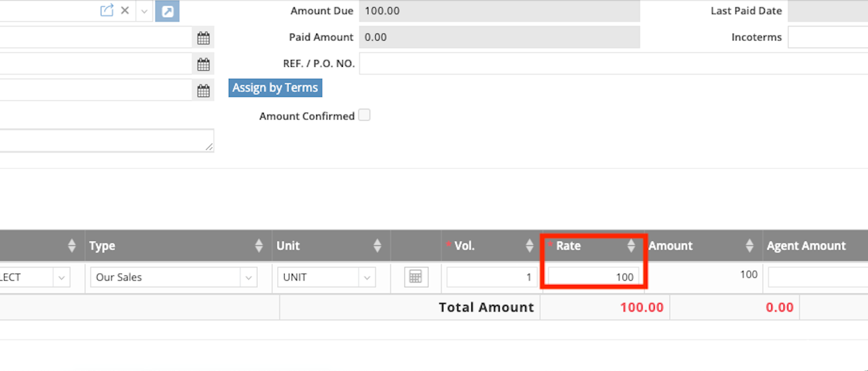Select the Incoterms input field
Viewport: 868px width, 371px height.
coord(827,37)
